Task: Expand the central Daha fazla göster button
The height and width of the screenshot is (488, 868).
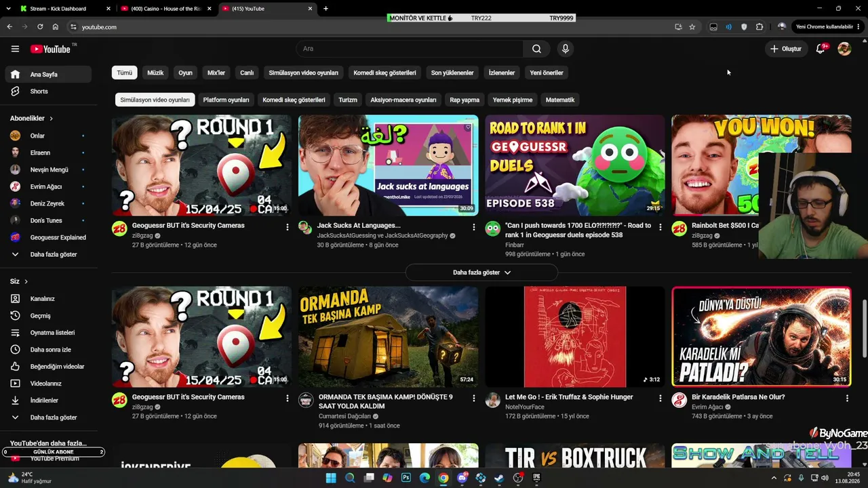Action: coord(481,272)
